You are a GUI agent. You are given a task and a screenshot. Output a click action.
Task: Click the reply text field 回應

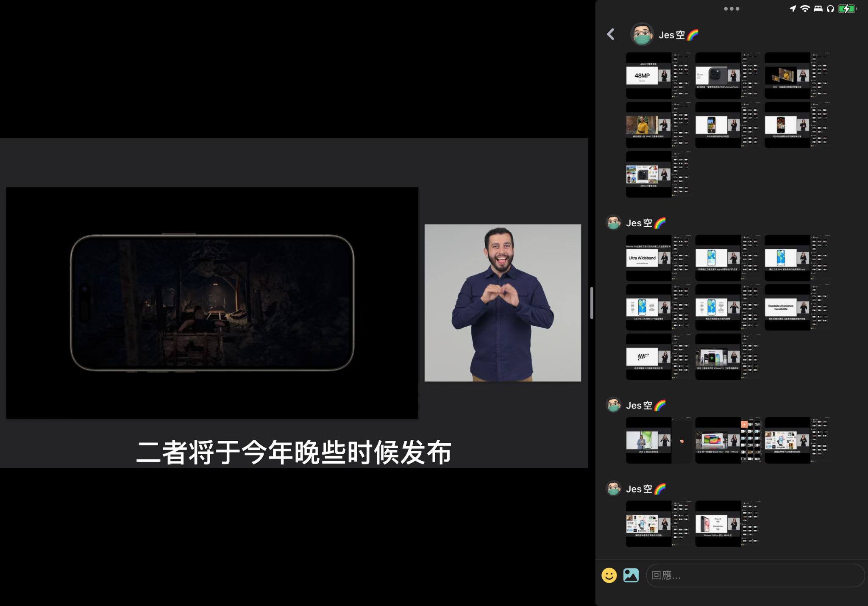755,575
